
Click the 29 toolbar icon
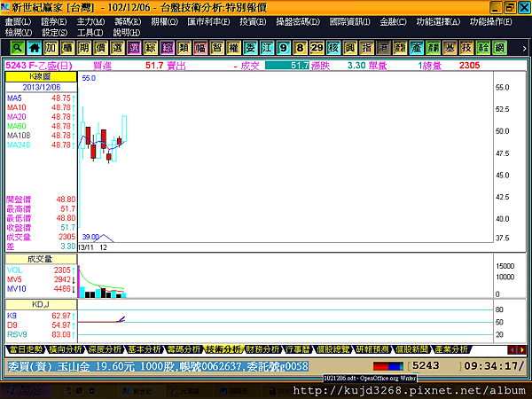[317, 48]
